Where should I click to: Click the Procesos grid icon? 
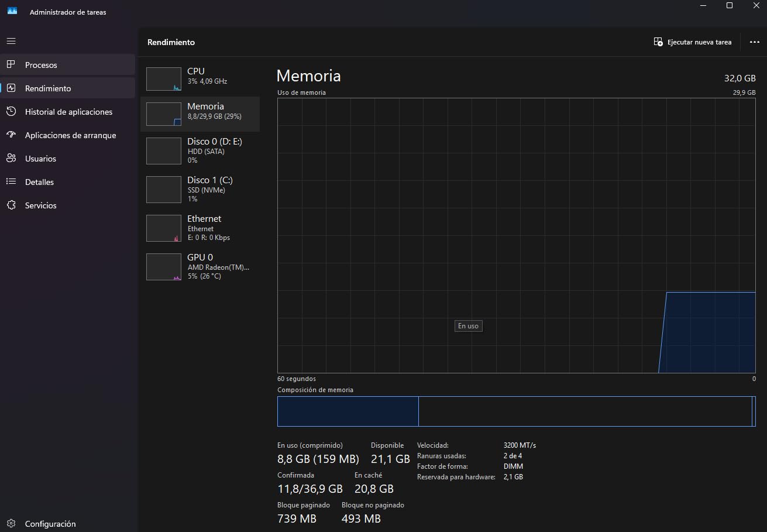coord(11,64)
